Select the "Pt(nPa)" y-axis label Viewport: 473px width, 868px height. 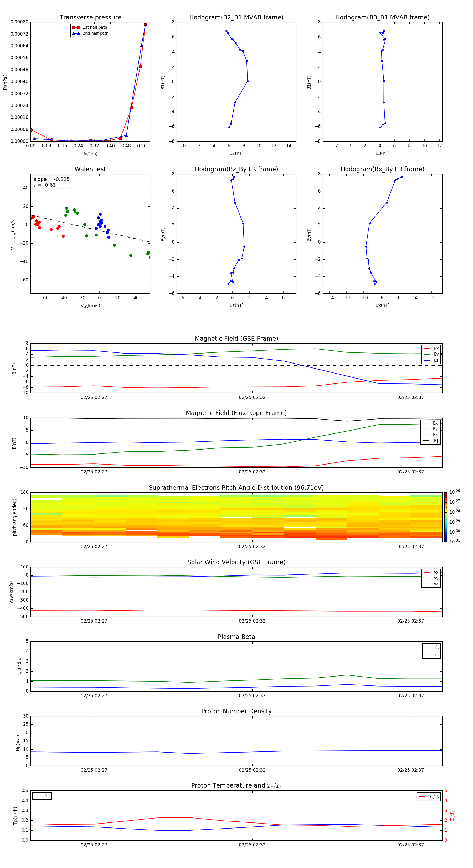tap(5, 82)
